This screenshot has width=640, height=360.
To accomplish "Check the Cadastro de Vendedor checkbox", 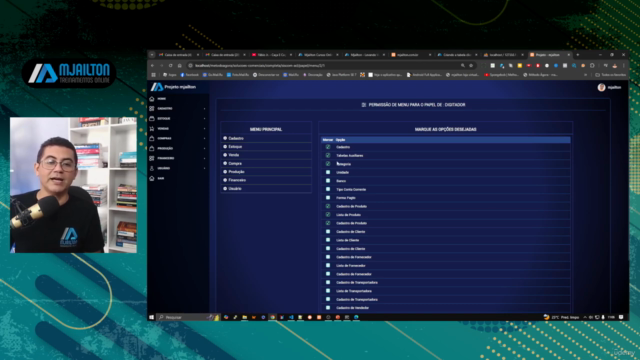I will (328, 308).
